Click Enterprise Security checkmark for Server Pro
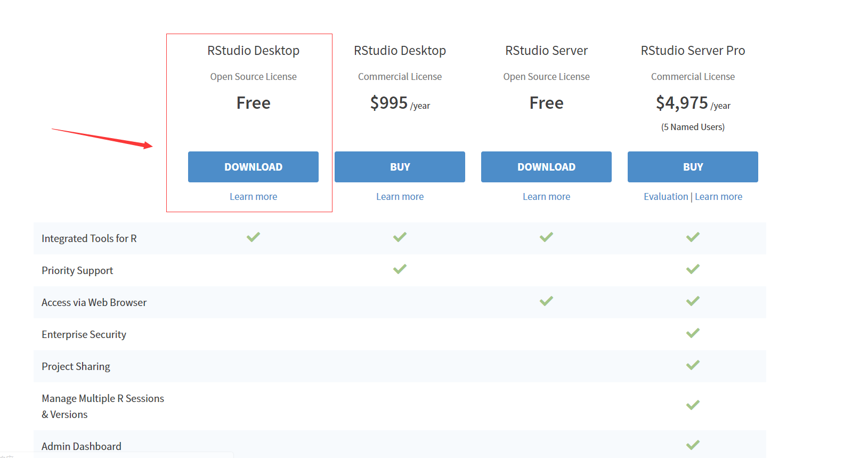Viewport: 868px width, 458px height. (x=693, y=333)
